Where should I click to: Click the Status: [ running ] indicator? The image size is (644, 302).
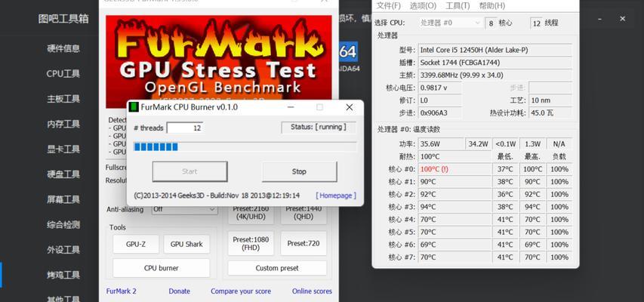click(x=319, y=128)
